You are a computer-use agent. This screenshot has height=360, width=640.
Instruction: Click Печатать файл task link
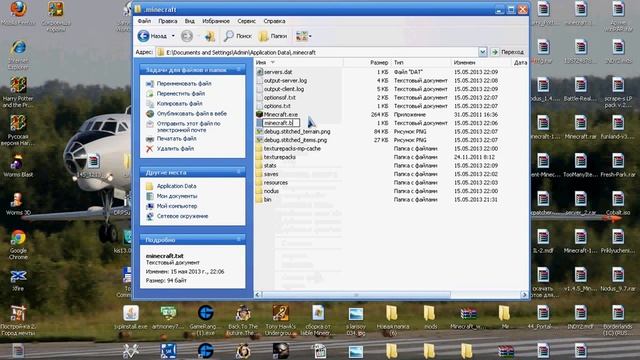pos(176,139)
